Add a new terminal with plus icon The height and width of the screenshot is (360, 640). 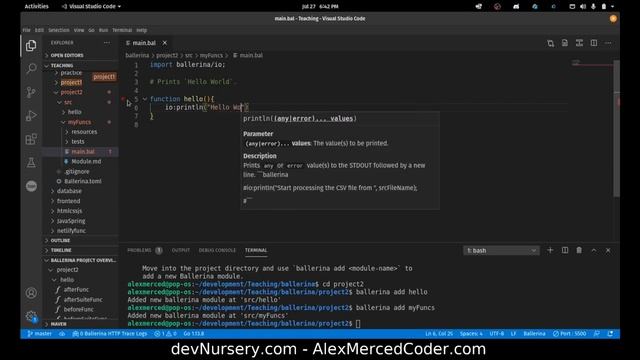tap(550, 250)
